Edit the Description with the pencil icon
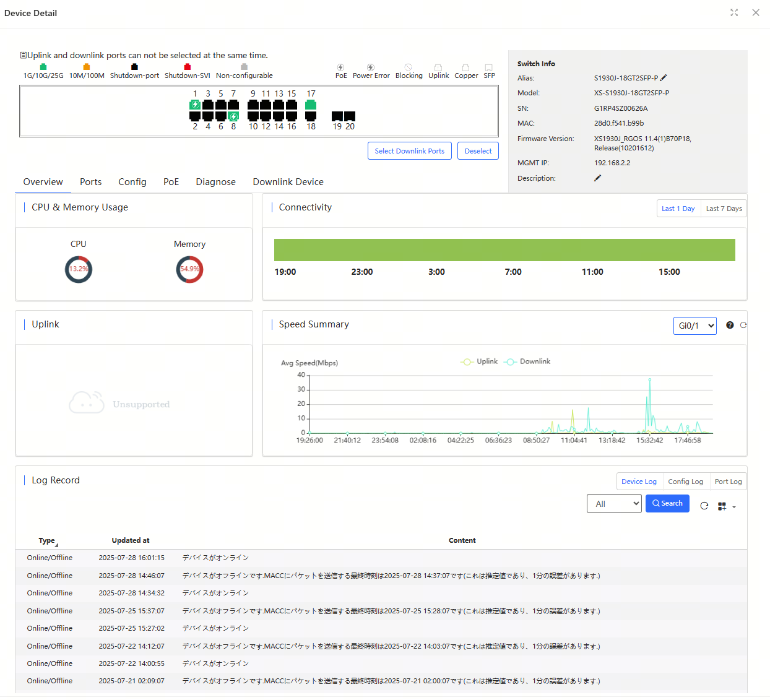This screenshot has height=700, width=770. [597, 178]
